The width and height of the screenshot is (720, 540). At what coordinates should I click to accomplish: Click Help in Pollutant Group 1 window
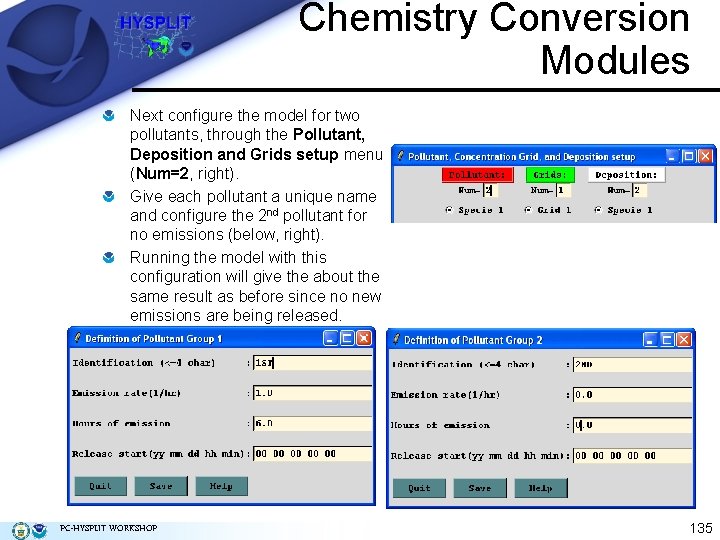click(x=222, y=486)
